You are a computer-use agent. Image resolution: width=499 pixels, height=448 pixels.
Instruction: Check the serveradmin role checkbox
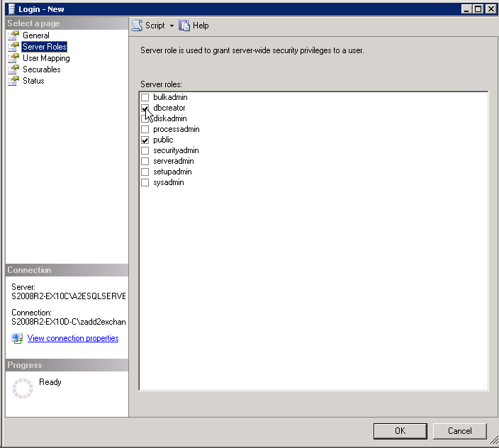[145, 162]
